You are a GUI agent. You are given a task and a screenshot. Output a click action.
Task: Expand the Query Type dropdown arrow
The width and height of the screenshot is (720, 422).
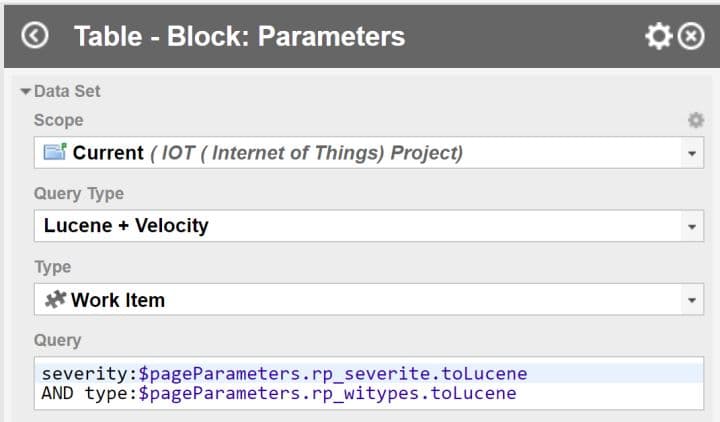pyautogui.click(x=692, y=227)
